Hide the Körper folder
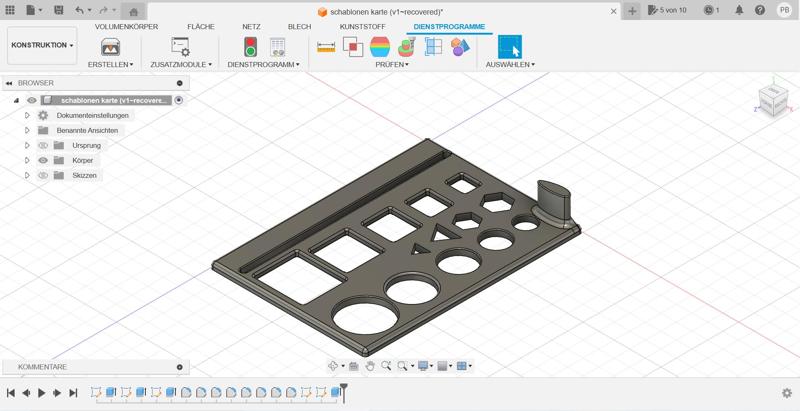 point(43,160)
